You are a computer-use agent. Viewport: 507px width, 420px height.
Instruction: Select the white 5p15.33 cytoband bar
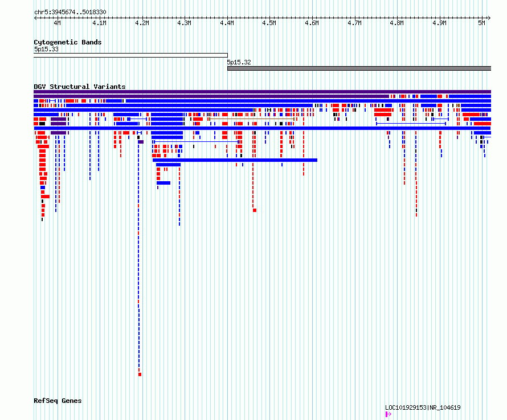(x=130, y=55)
